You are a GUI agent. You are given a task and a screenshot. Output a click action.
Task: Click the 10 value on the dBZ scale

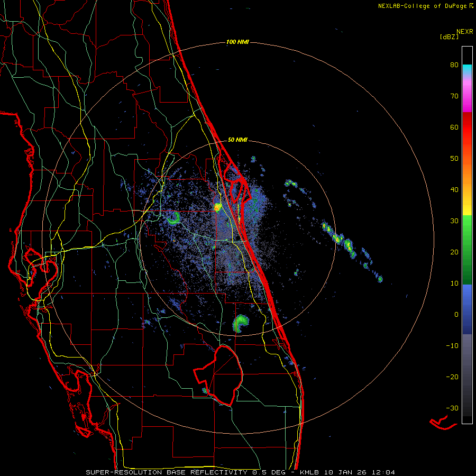454,284
